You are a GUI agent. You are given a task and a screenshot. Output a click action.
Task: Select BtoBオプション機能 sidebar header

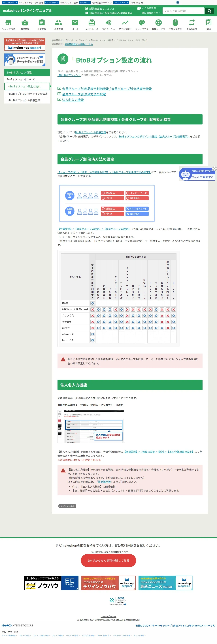pos(27,72)
